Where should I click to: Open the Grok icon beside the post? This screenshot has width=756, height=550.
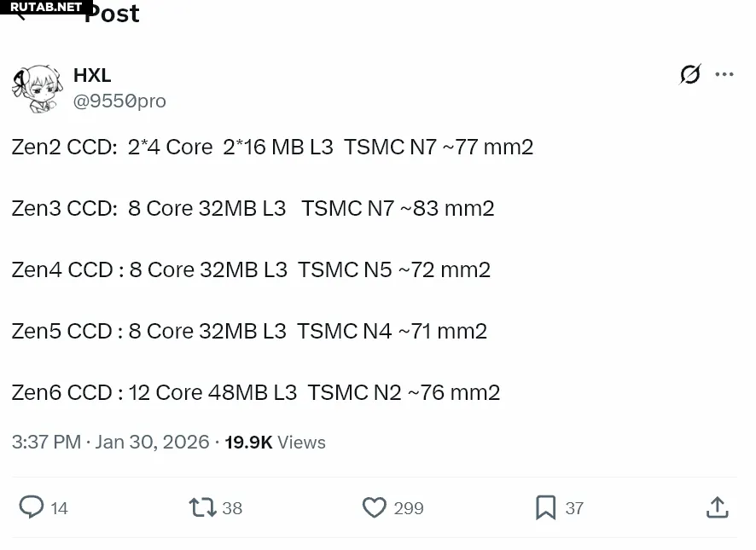(x=689, y=75)
